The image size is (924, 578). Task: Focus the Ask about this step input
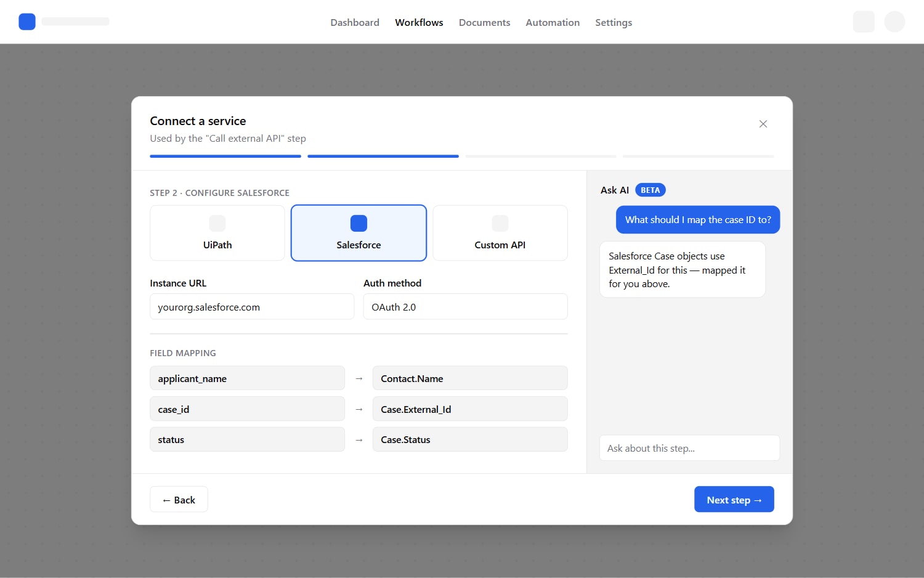click(690, 448)
